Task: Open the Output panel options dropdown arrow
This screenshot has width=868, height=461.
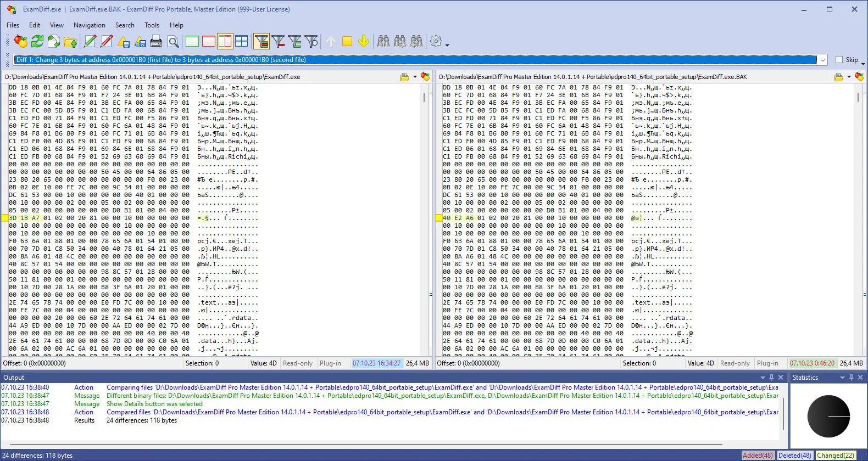Action: 763,378
